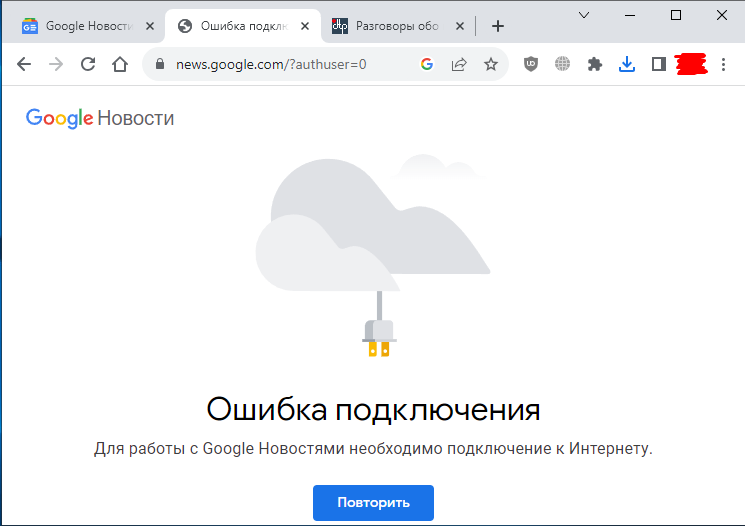Show browser downloads
Viewport: 745px width, 526px height.
pyautogui.click(x=627, y=65)
